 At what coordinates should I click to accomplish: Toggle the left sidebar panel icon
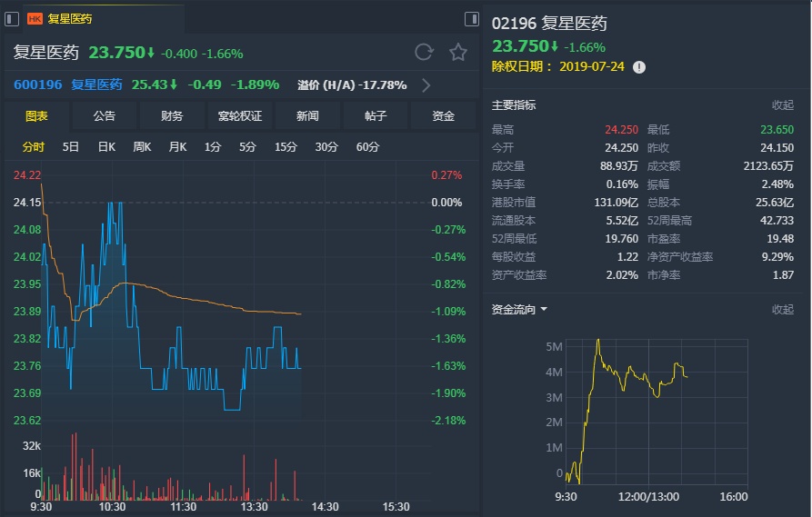(x=11, y=18)
